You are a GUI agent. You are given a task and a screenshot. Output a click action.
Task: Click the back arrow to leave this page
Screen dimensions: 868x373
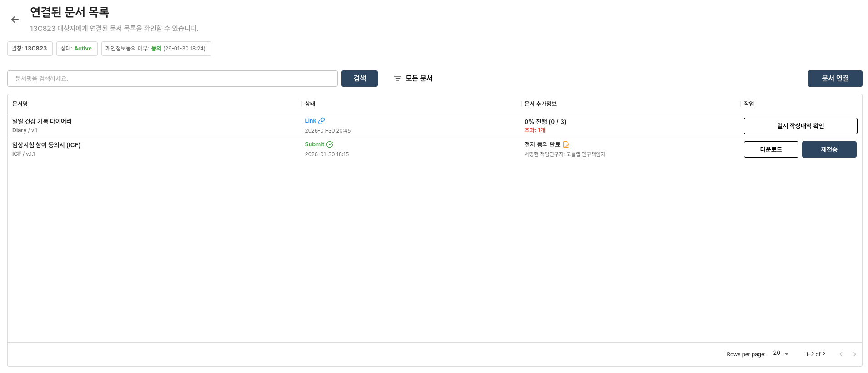[15, 20]
